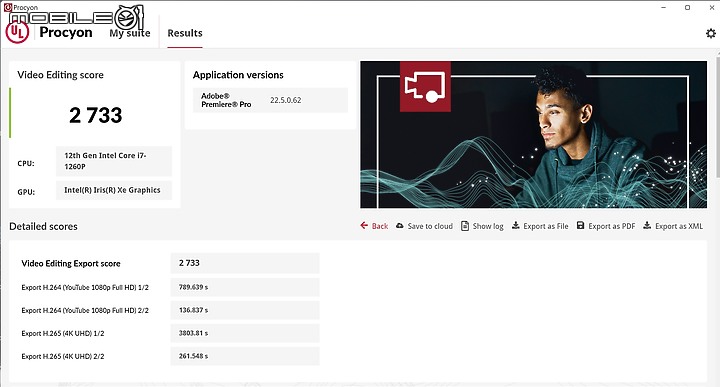Image resolution: width=720 pixels, height=387 pixels.
Task: Click the Video Editing Export score label
Action: click(x=71, y=264)
